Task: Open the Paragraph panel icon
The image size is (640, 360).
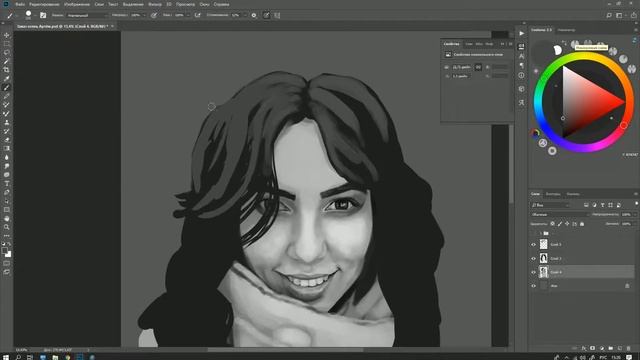Action: pos(521,65)
